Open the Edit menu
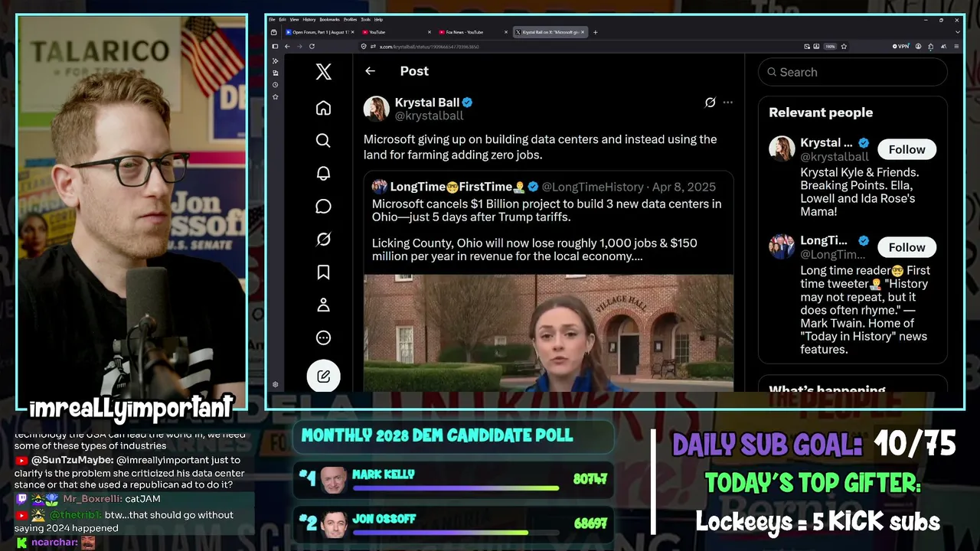 pyautogui.click(x=283, y=19)
